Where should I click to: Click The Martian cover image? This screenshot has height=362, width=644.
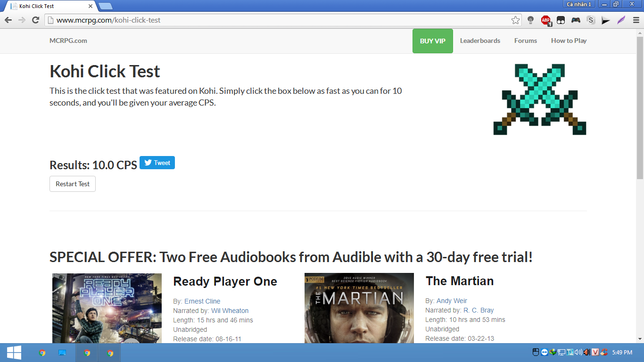pos(359,308)
